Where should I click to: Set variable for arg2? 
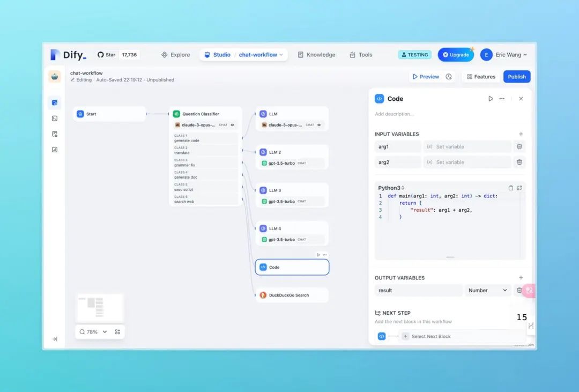pyautogui.click(x=467, y=162)
